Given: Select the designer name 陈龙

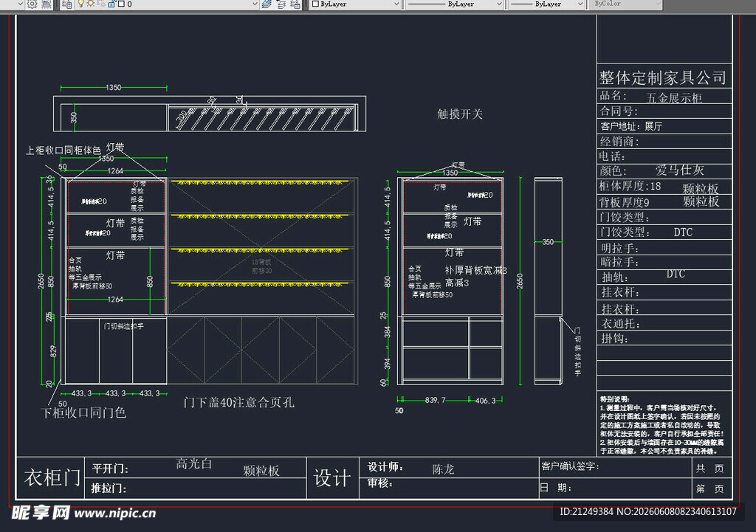Looking at the screenshot, I should (x=443, y=469).
